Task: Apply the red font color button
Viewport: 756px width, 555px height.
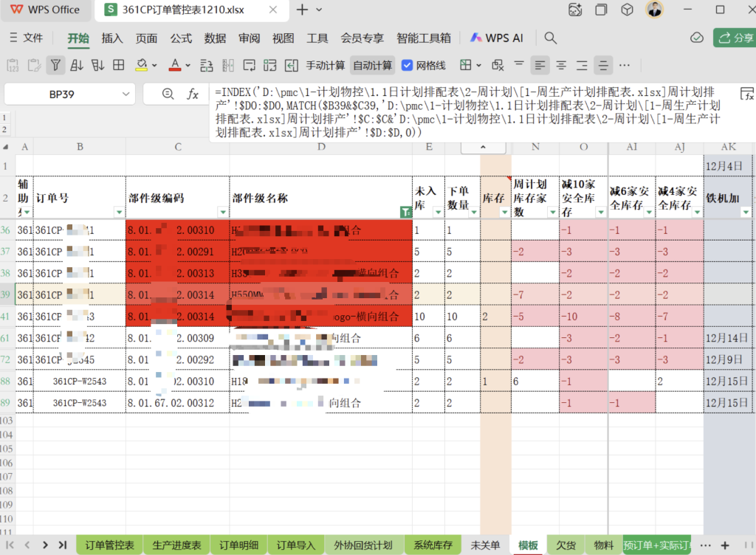Action: click(x=175, y=65)
